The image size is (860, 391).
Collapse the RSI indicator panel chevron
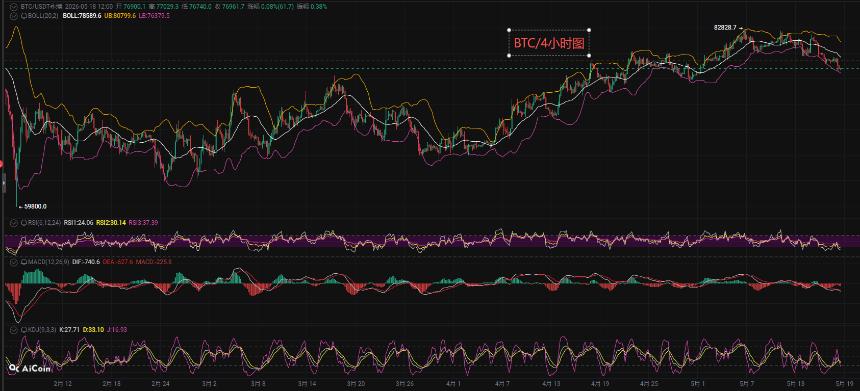tap(14, 223)
